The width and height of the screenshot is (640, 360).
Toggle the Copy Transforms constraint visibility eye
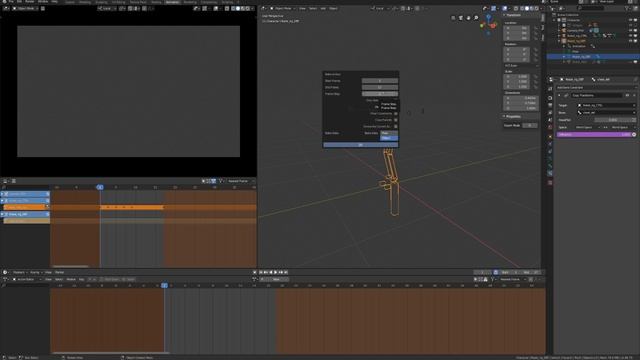tap(627, 96)
